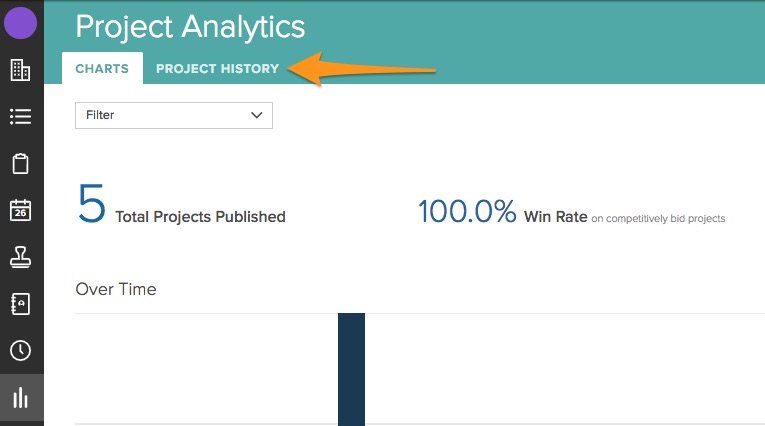This screenshot has width=765, height=426.
Task: Click the dark blue bar in chart
Action: (x=351, y=368)
